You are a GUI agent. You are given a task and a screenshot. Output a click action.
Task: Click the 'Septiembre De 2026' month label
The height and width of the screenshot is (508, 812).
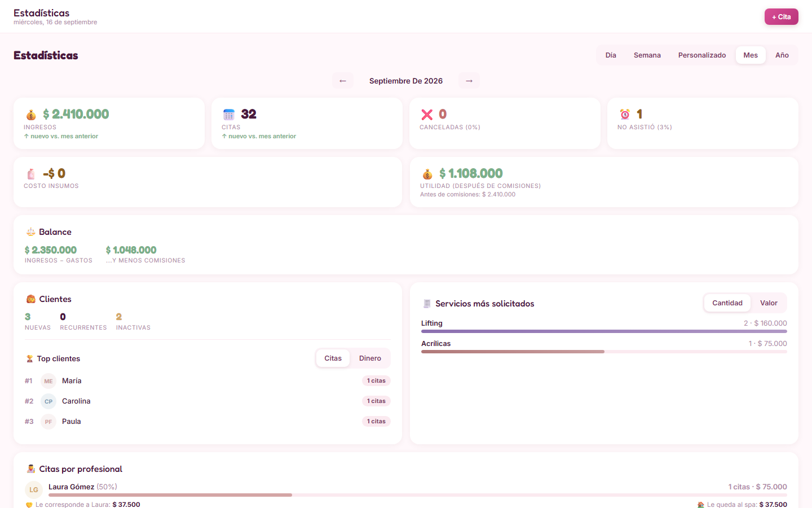[406, 81]
